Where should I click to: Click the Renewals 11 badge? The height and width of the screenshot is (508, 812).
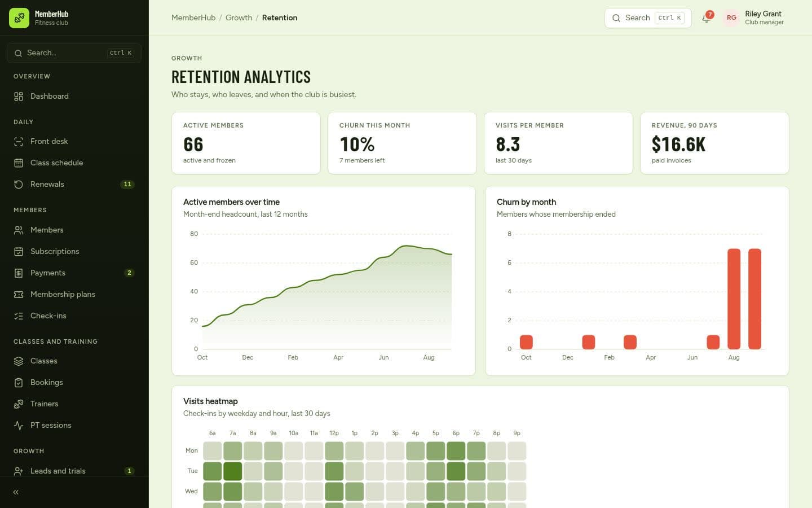point(127,185)
